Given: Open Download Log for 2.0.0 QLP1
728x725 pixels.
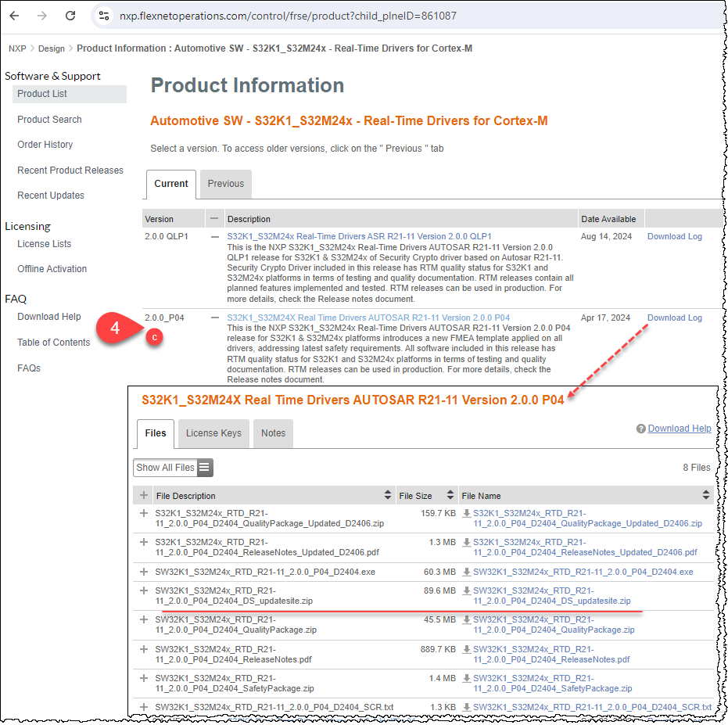Looking at the screenshot, I should (674, 236).
